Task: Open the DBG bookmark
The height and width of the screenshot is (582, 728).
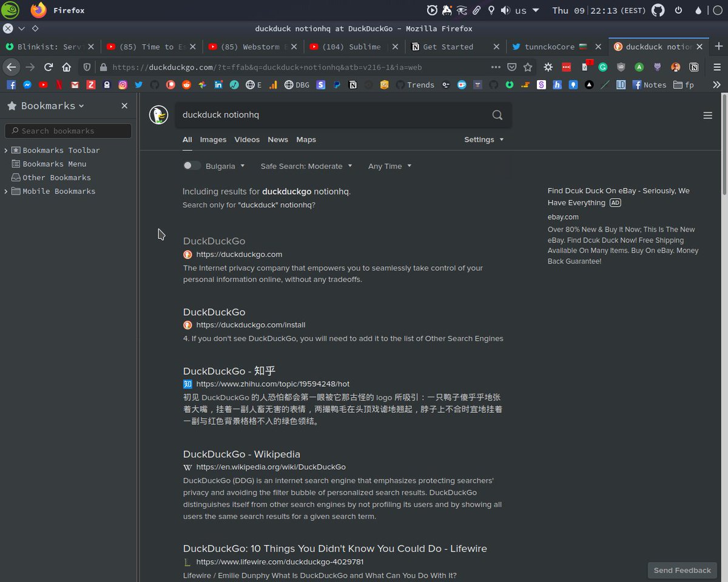Action: 297,85
